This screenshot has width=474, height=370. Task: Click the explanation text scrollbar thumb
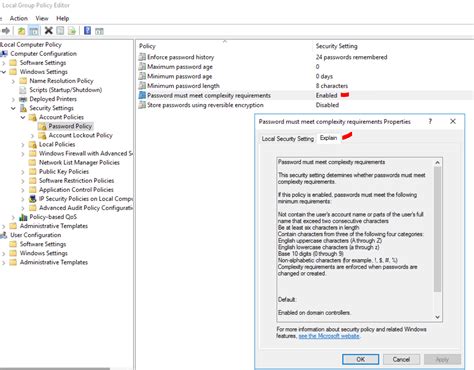437,229
